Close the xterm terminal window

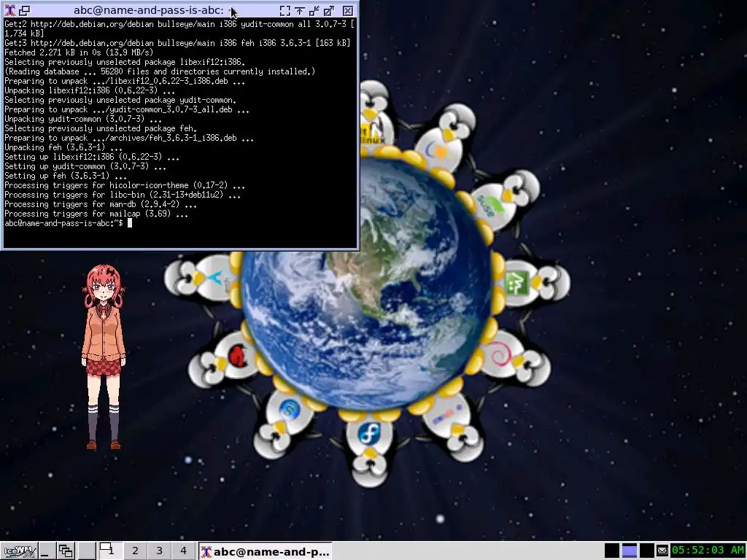pyautogui.click(x=348, y=10)
